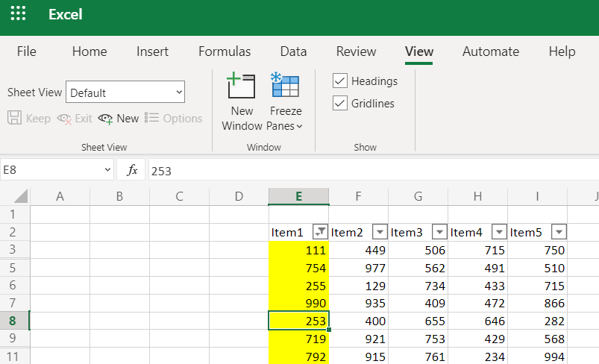Viewport: 599px width, 364px height.
Task: Select cell containing 734
Action: coord(418,286)
